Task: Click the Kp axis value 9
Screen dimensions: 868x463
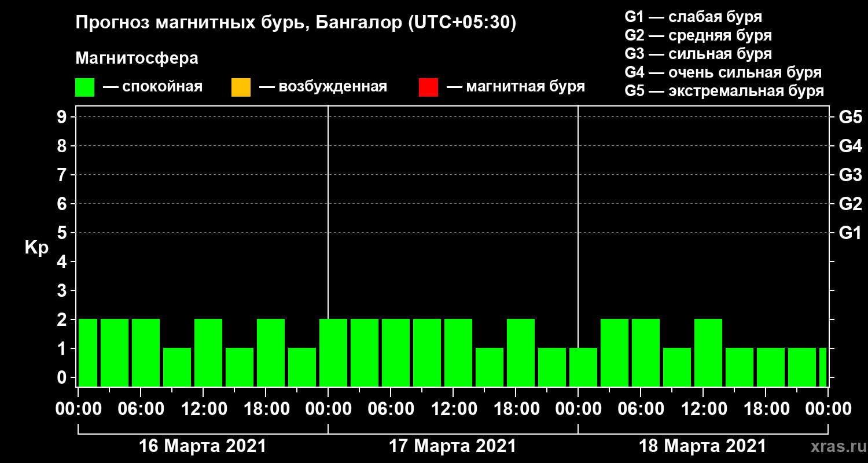Action: pyautogui.click(x=63, y=117)
